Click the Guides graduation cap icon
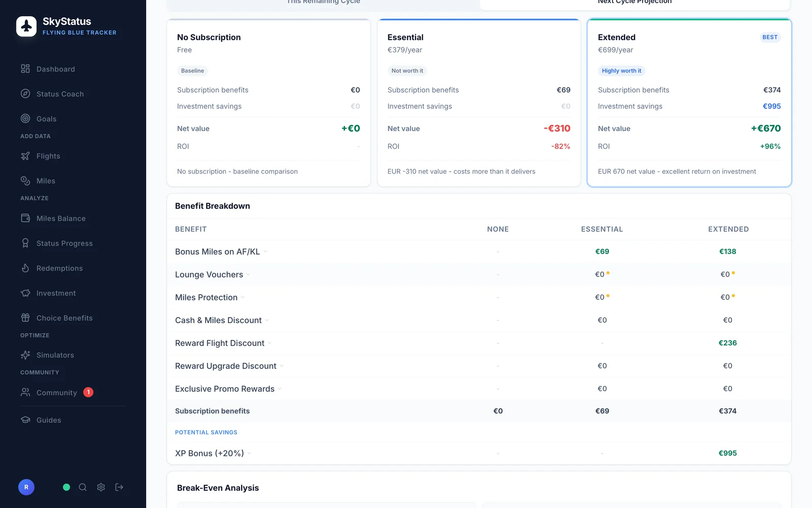The height and width of the screenshot is (508, 812). click(25, 420)
